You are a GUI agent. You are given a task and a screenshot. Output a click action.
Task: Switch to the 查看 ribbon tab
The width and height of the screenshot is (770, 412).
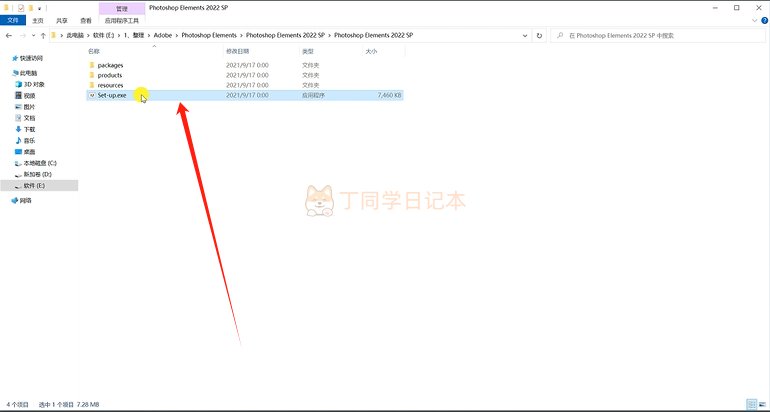[x=86, y=21]
